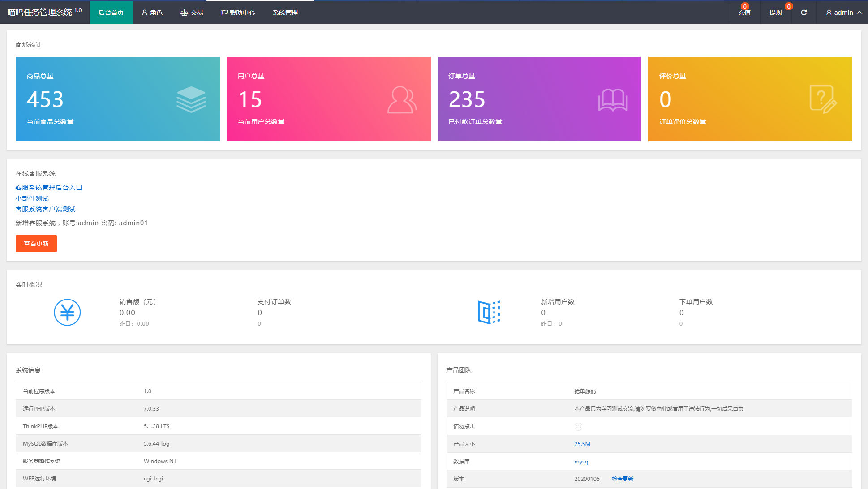The height and width of the screenshot is (489, 868).
Task: Click the layers icon on 商品总量 card
Action: (191, 99)
